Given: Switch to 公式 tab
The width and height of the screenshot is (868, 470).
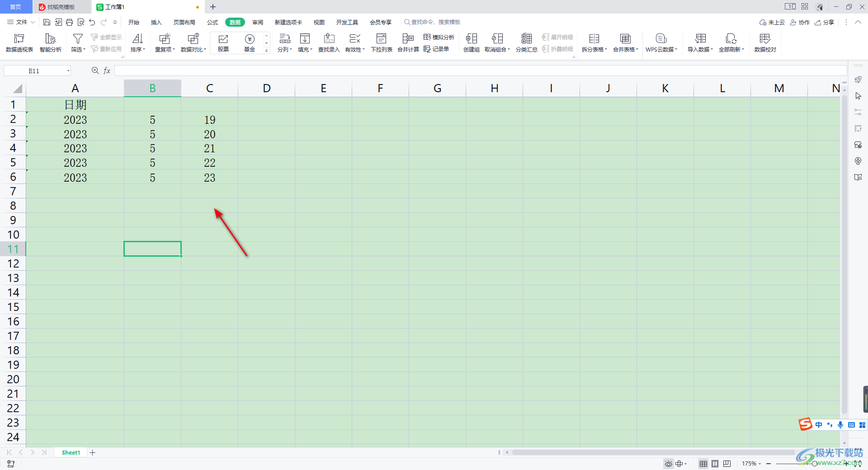Looking at the screenshot, I should point(212,22).
